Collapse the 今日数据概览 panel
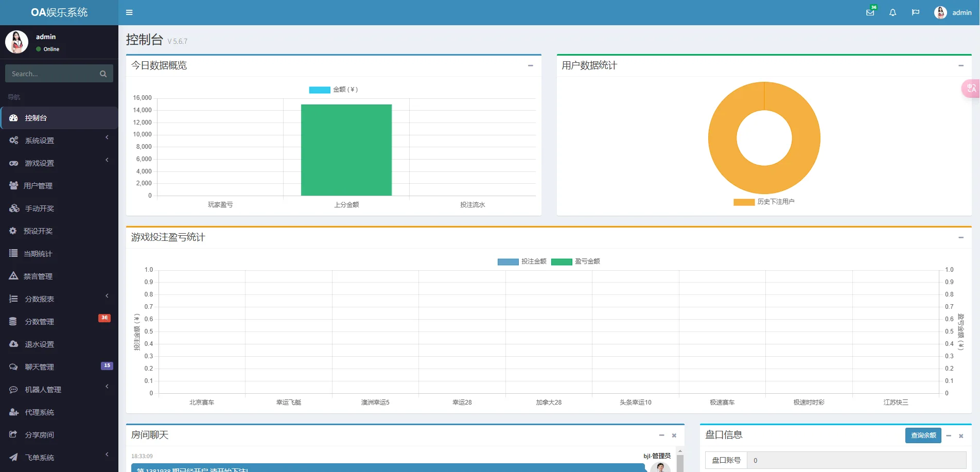Viewport: 980px width, 472px height. 530,65
